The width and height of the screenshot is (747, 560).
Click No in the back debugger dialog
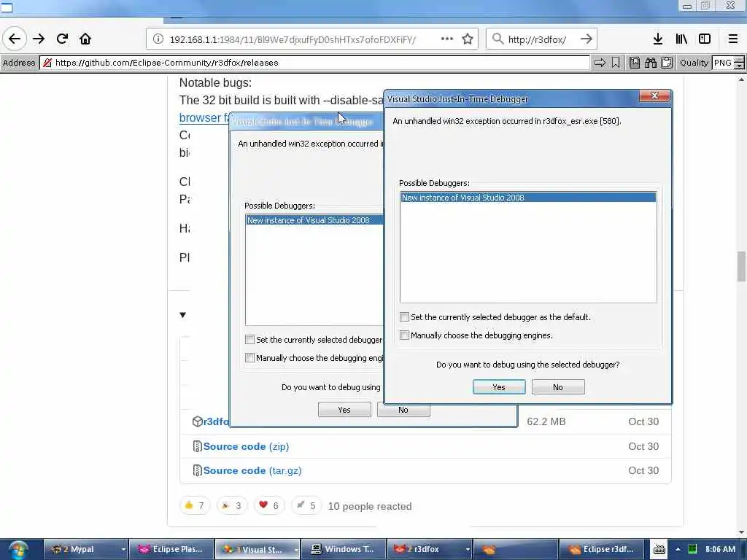[x=403, y=410]
